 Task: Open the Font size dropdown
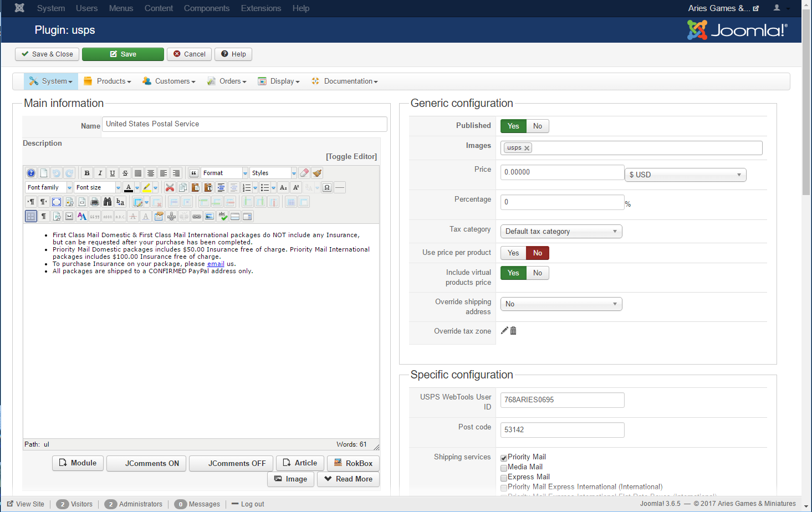click(98, 187)
